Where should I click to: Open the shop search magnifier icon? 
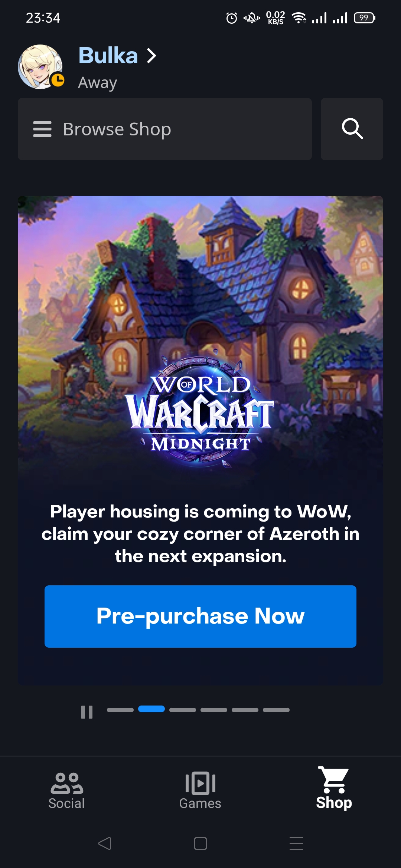click(x=352, y=129)
